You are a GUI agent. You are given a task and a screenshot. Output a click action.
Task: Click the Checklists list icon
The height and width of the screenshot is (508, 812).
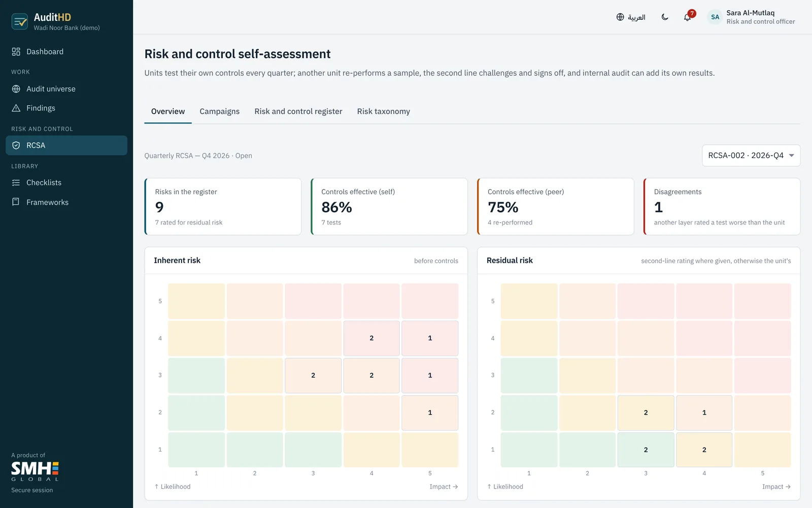(x=16, y=183)
